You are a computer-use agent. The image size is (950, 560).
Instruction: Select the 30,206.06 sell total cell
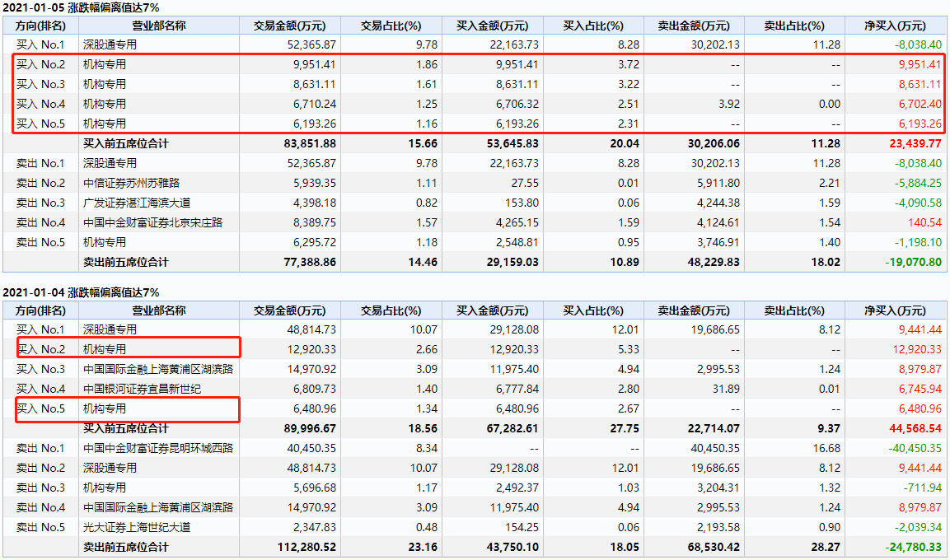(714, 143)
